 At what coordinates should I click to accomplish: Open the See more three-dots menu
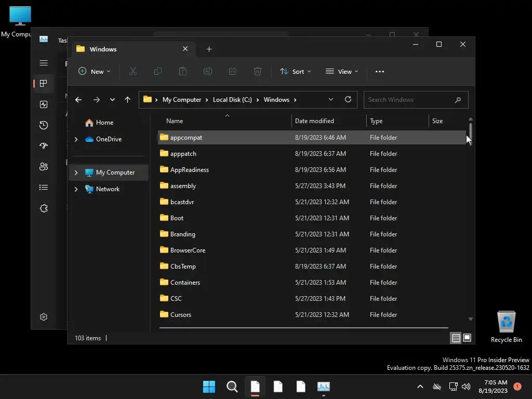pos(380,72)
